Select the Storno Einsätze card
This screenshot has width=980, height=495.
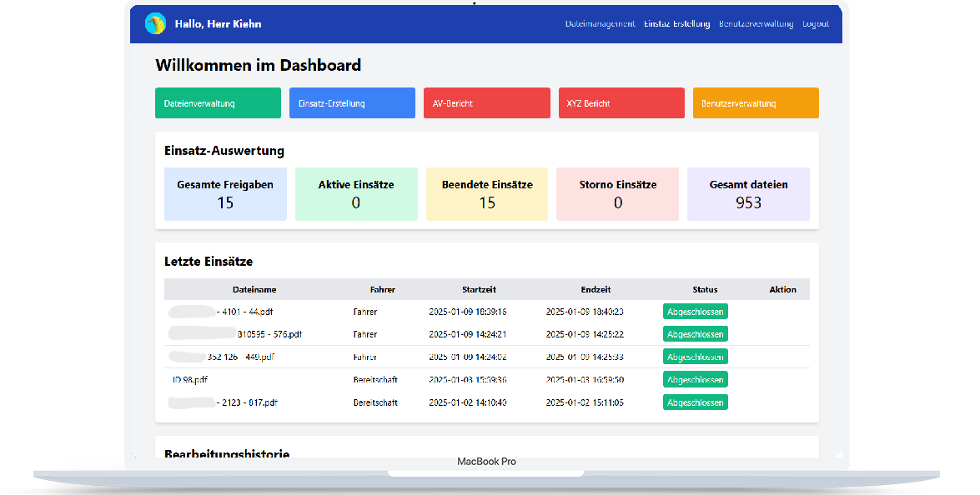coord(617,194)
